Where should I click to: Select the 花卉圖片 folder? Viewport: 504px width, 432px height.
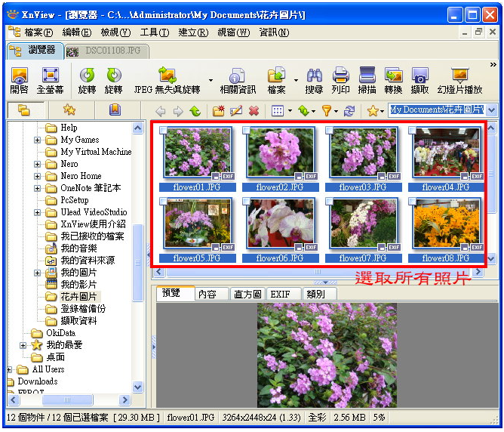click(x=79, y=297)
